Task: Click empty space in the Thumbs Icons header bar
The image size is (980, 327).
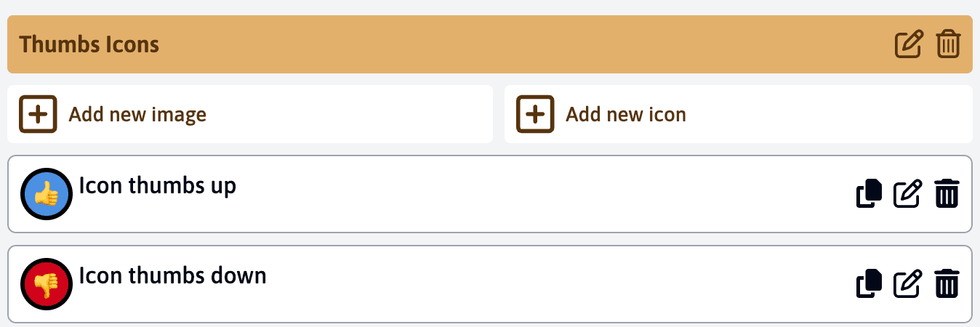Action: click(x=509, y=44)
